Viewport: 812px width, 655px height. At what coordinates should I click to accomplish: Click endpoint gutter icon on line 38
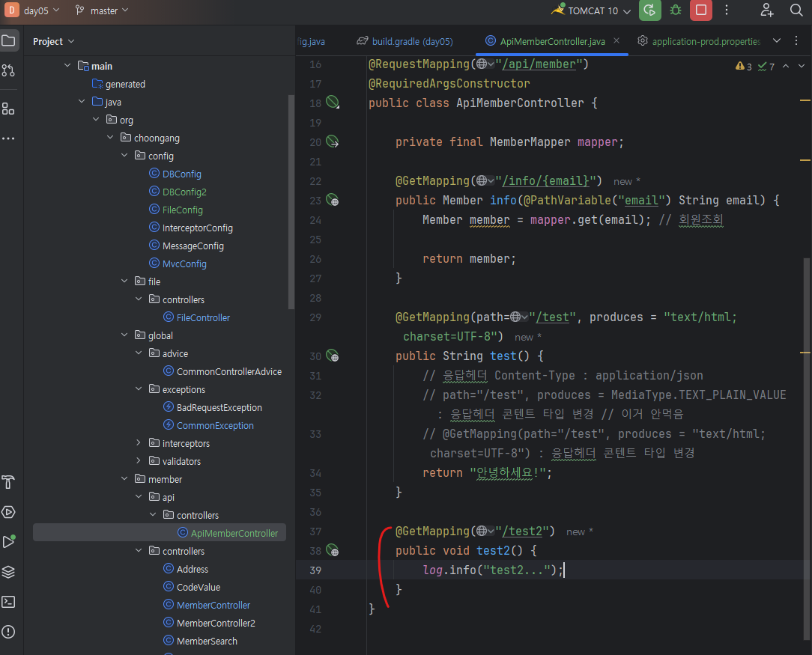(x=333, y=550)
